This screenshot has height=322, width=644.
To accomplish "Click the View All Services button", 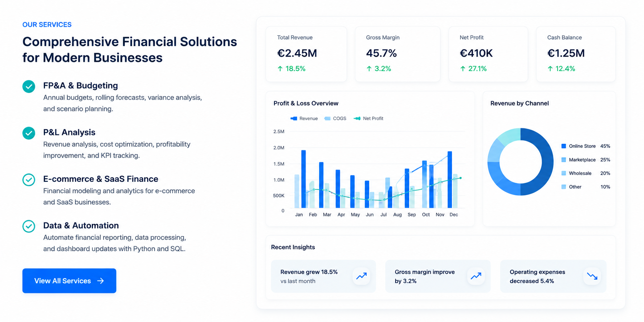I will coord(69,281).
